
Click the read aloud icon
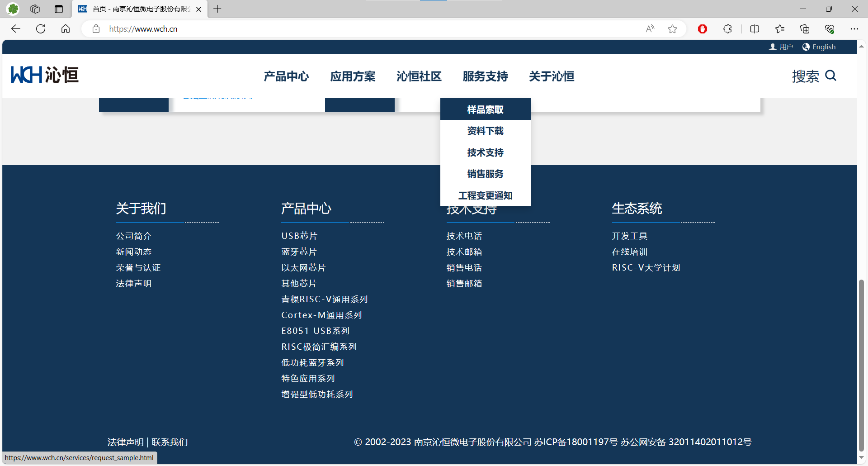coord(650,29)
